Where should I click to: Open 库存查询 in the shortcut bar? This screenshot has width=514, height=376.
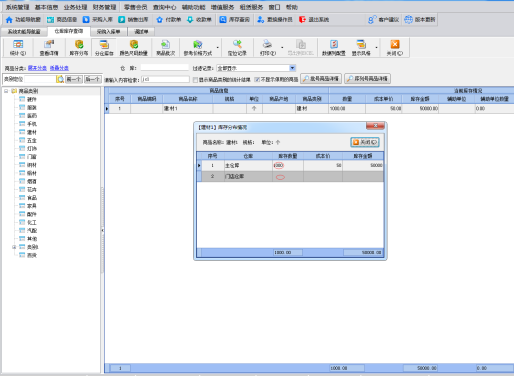click(x=235, y=20)
